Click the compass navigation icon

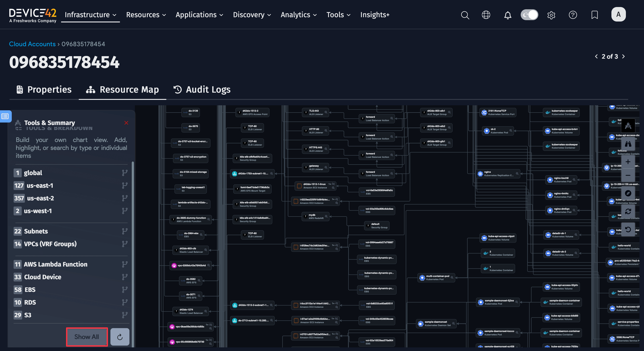(628, 193)
